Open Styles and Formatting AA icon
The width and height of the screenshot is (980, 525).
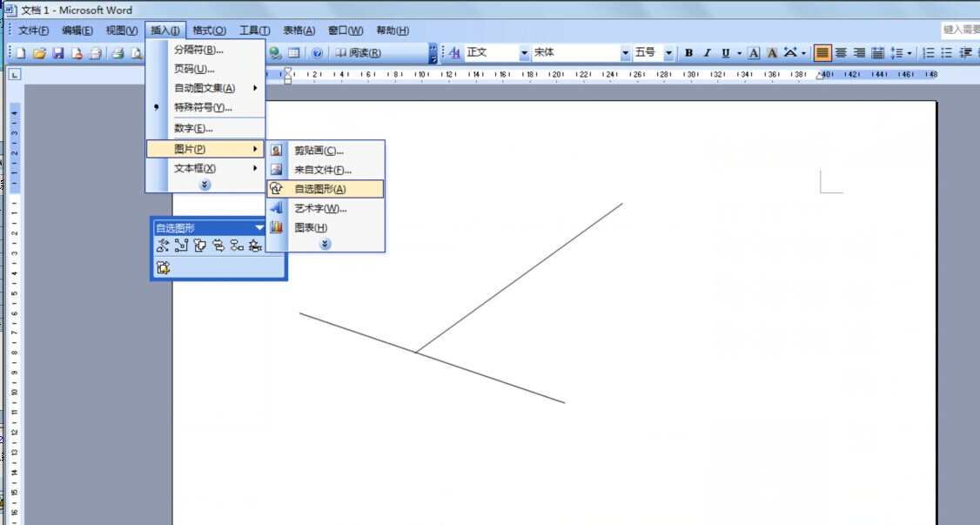click(x=455, y=53)
